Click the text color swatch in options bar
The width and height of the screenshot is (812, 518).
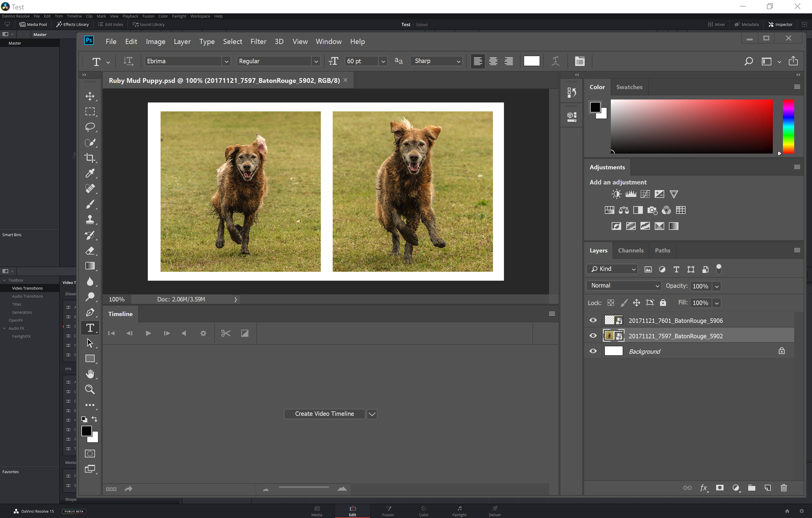[x=532, y=61]
